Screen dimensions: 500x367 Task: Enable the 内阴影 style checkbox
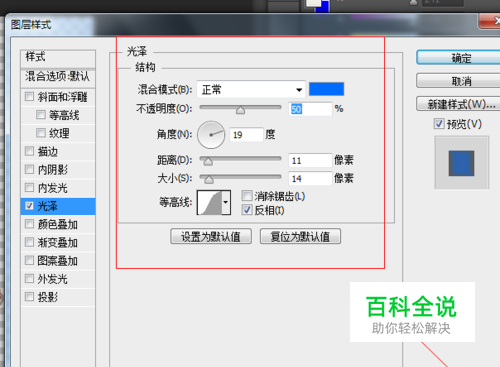29,169
